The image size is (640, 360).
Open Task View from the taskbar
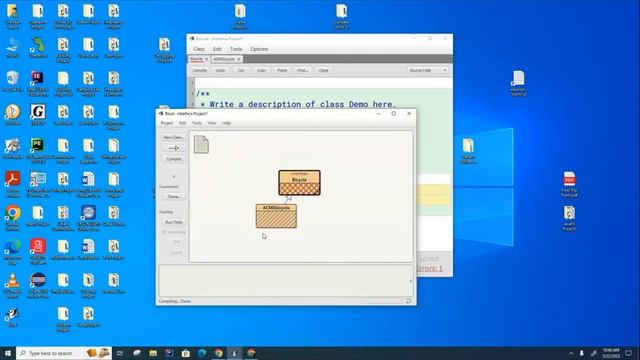point(120,353)
